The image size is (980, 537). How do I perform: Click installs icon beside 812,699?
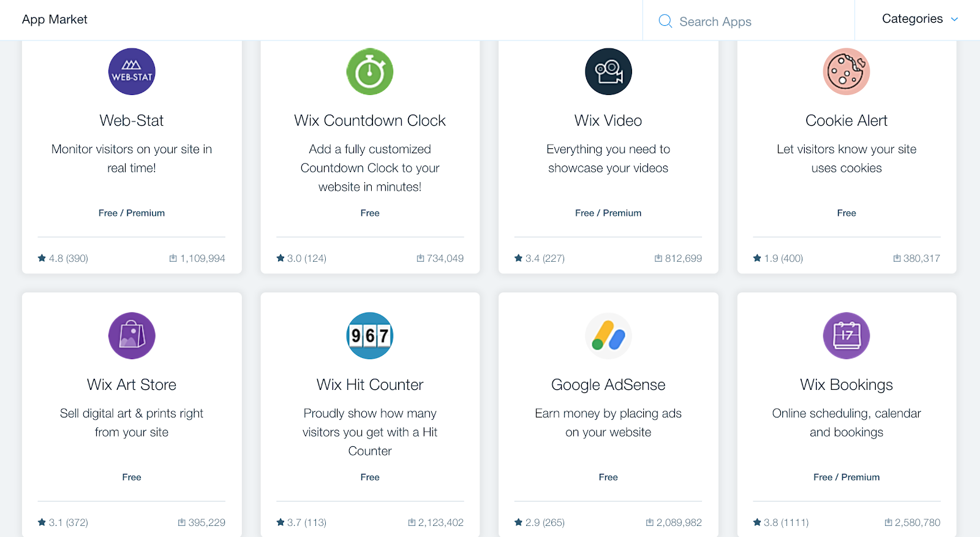(658, 258)
